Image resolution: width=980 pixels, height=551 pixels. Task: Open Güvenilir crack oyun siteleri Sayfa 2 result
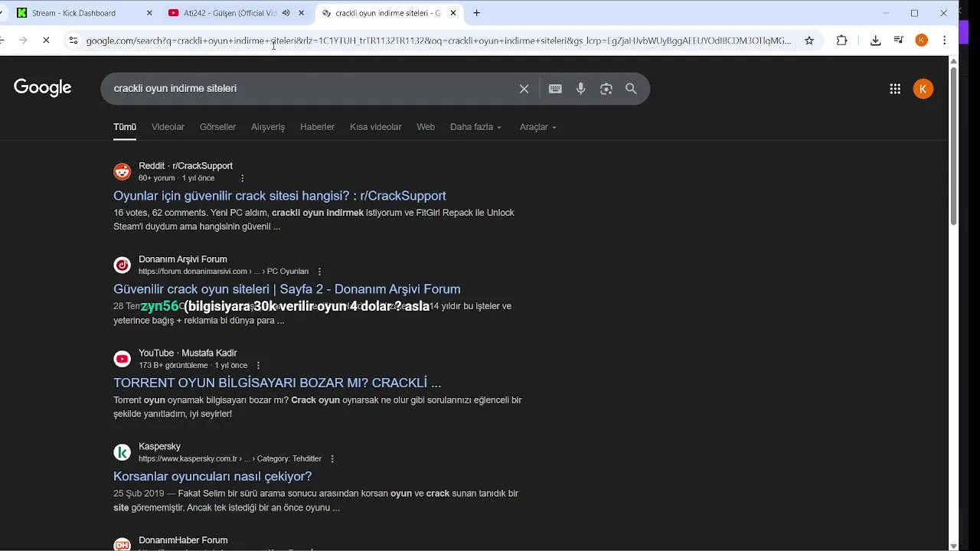click(286, 289)
